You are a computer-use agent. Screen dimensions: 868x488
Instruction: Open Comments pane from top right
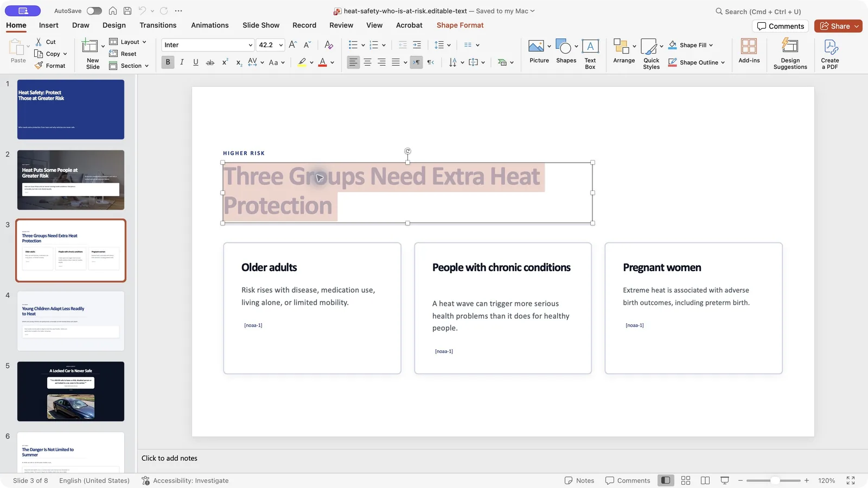click(780, 26)
